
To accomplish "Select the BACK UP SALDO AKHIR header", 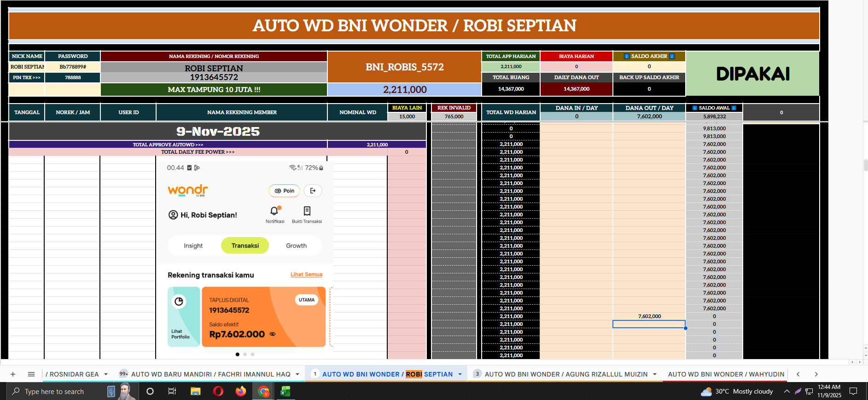I will pyautogui.click(x=649, y=77).
